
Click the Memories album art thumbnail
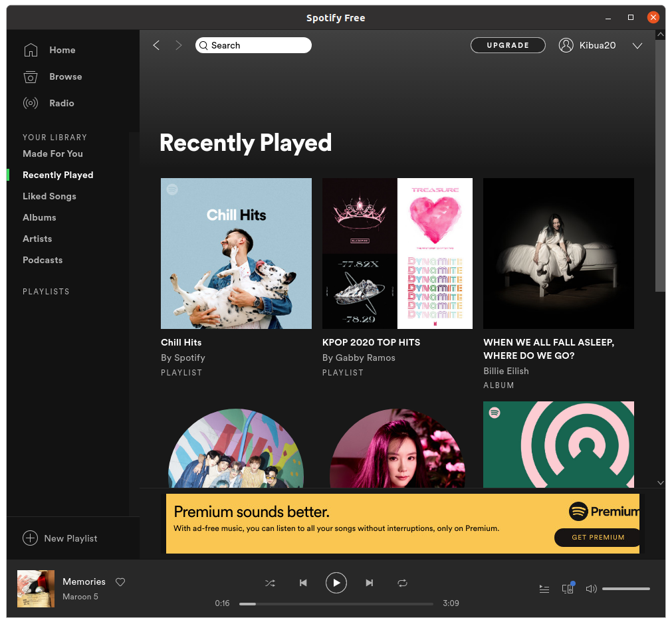tap(36, 588)
